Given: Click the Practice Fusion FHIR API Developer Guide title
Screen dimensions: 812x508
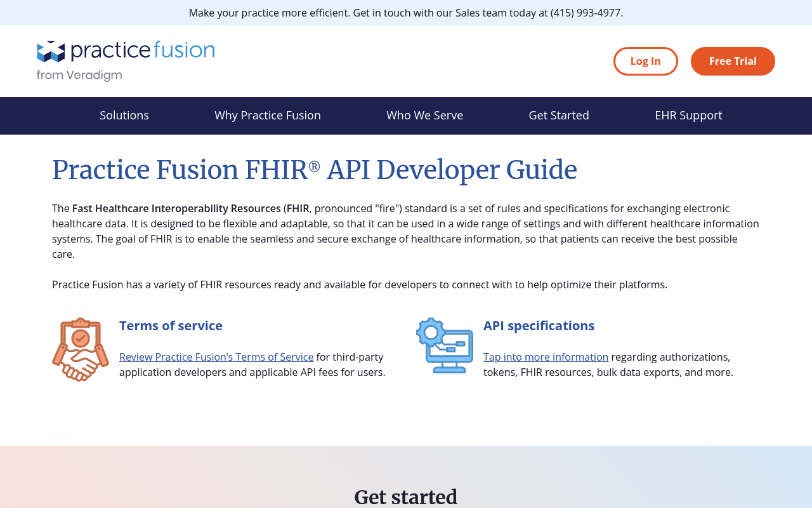Looking at the screenshot, I should [x=315, y=170].
